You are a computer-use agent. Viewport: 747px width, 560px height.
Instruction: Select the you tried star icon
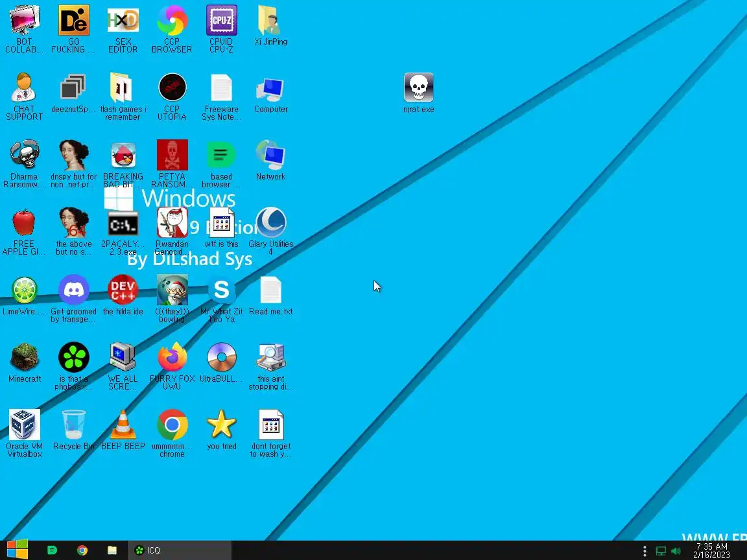222,425
